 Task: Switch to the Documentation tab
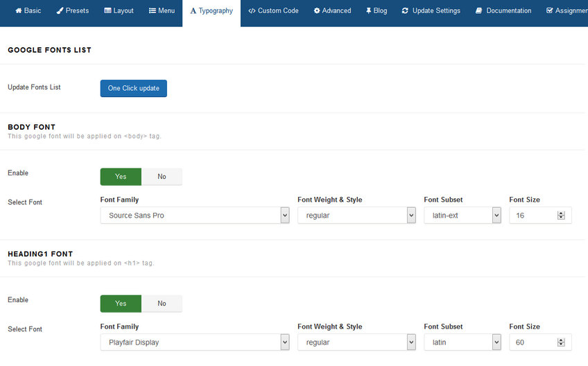coord(503,11)
